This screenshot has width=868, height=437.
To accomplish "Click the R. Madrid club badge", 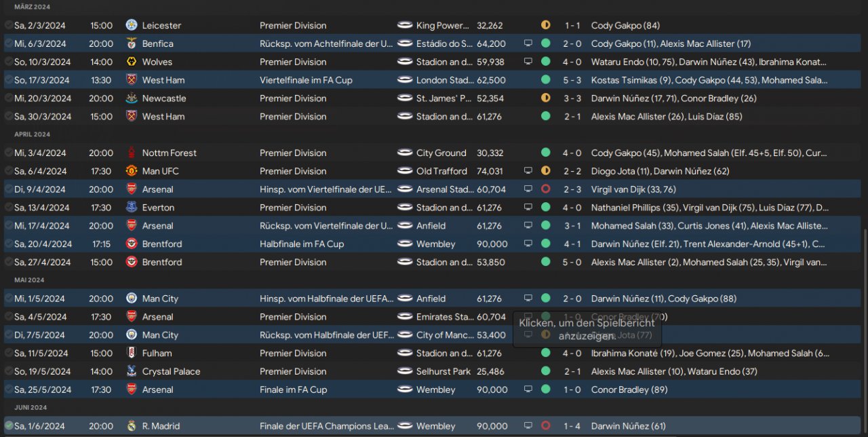I will pos(132,426).
